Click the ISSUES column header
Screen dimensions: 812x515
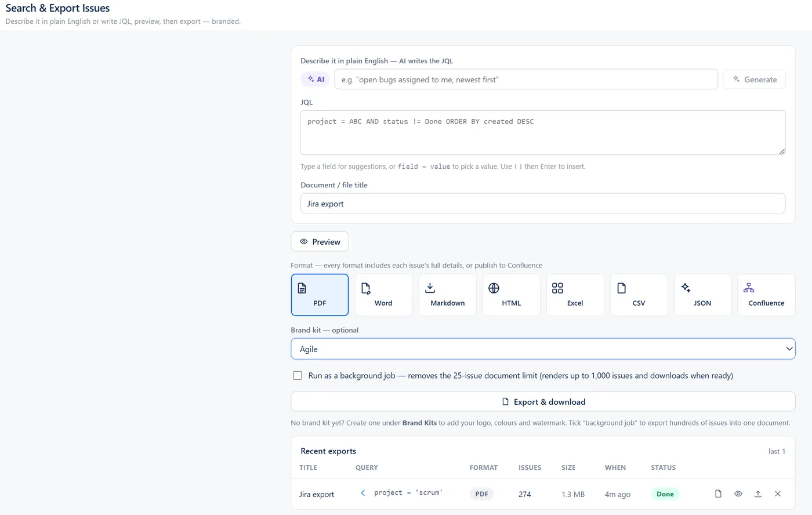(x=530, y=467)
